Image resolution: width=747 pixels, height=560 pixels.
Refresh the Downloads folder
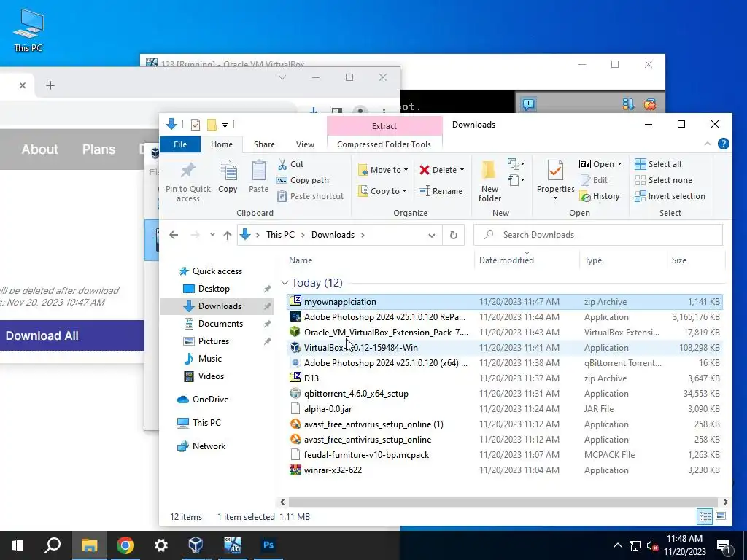[x=454, y=236]
